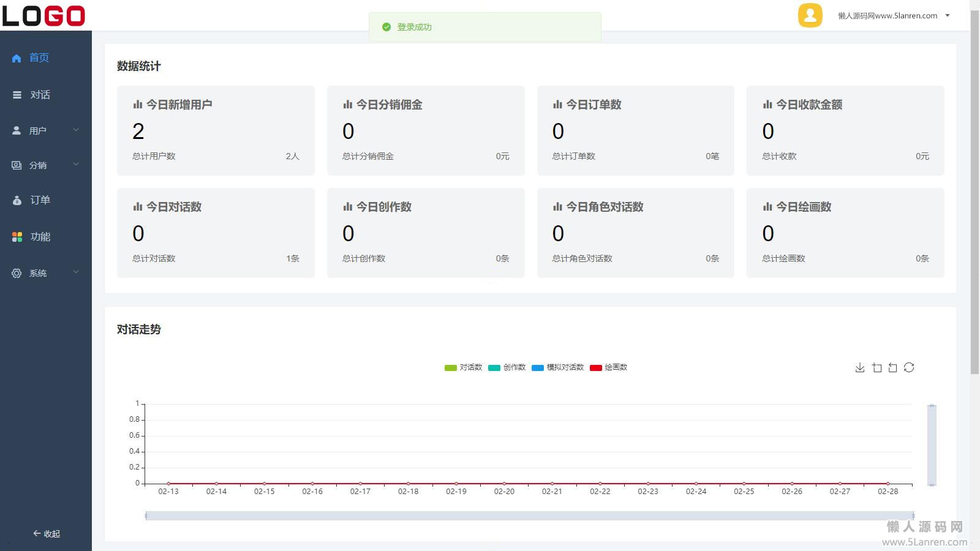Viewport: 980px width, 551px height.
Task: Click the chart zoom reset icon
Action: click(x=892, y=367)
